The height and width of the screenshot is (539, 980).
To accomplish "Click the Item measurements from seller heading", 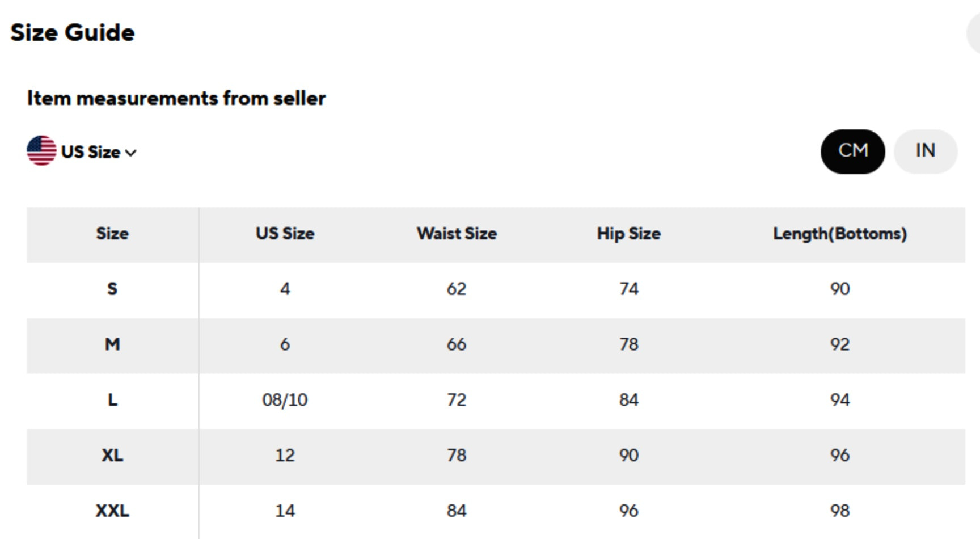I will pyautogui.click(x=176, y=99).
